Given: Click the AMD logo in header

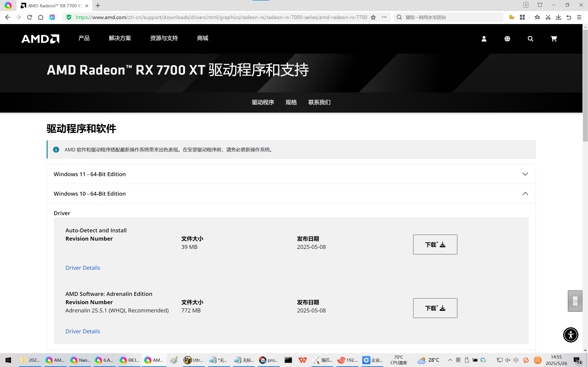Looking at the screenshot, I should [x=40, y=39].
